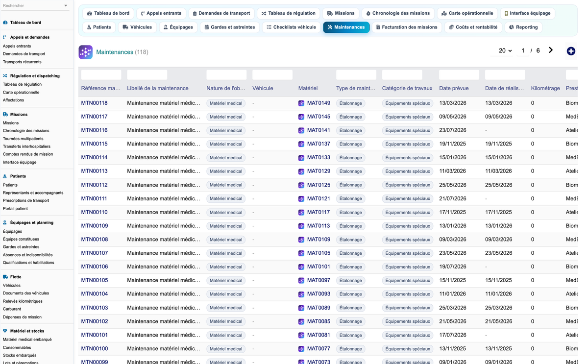Open the Carte opérationnelle tab
The image size is (588, 364).
point(467,13)
